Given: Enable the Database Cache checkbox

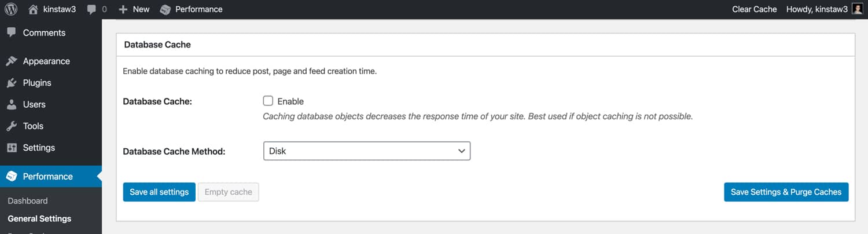Looking at the screenshot, I should 268,101.
